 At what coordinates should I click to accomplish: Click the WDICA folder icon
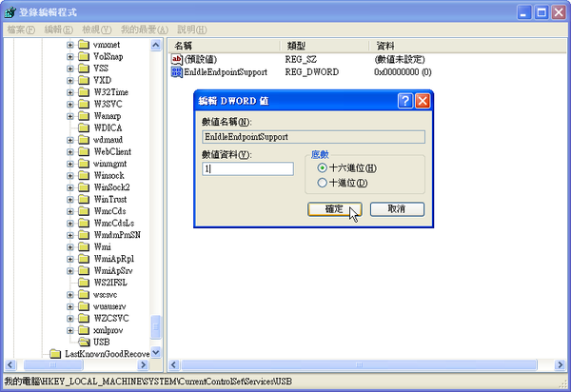tap(84, 127)
